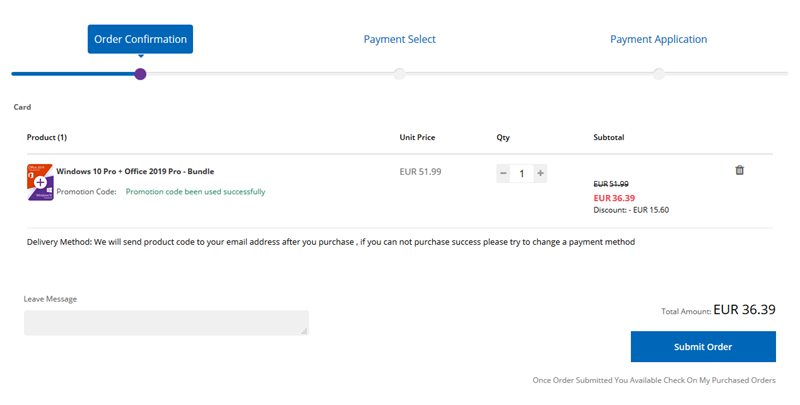Click the Subtotal column header
Image resolution: width=800 pixels, height=405 pixels.
(x=609, y=137)
